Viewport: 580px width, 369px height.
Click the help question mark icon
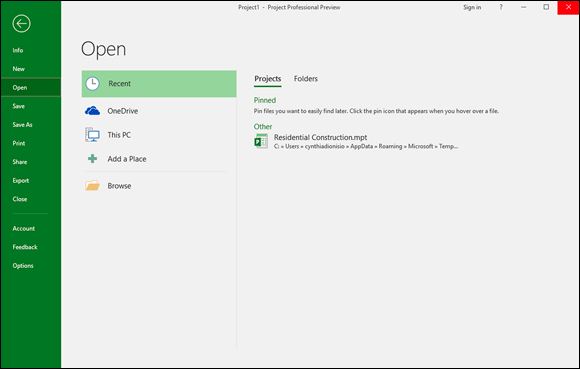pos(501,7)
